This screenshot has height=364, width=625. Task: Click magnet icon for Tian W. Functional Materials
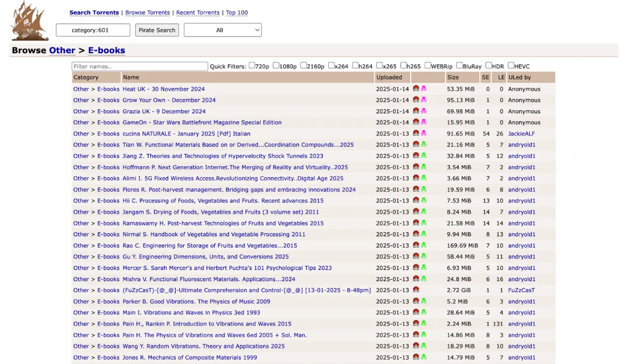point(416,144)
